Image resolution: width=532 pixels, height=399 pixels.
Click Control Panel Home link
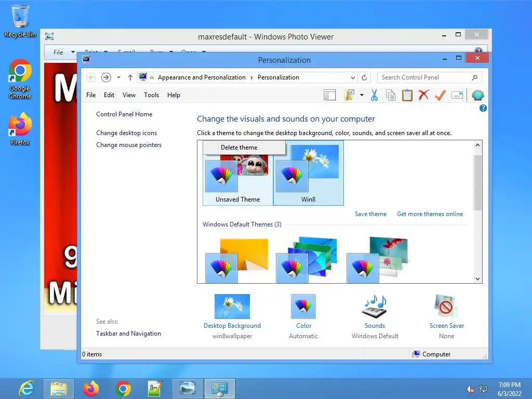click(124, 114)
